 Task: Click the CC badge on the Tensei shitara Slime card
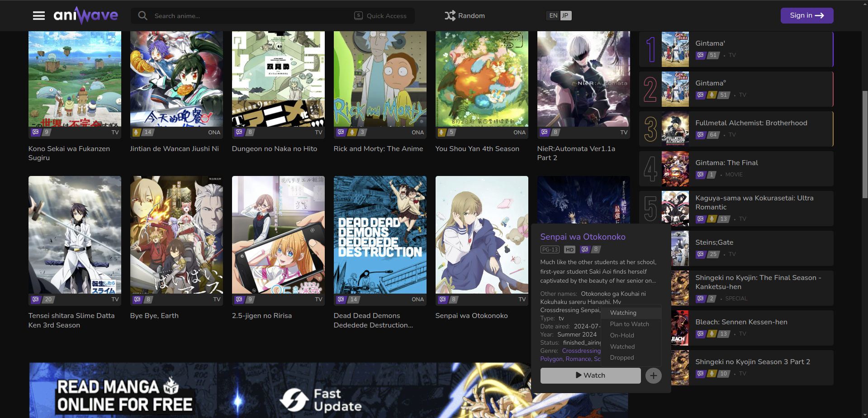click(x=36, y=299)
